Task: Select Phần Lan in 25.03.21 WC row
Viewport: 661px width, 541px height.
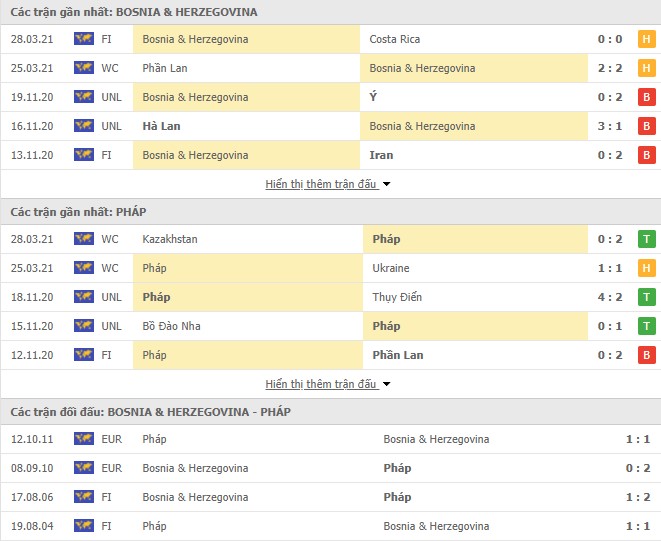Action: (165, 68)
